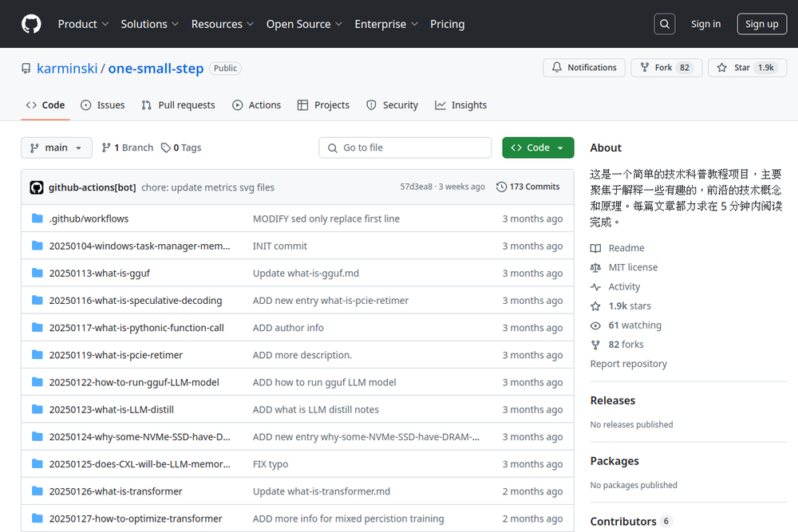Click the star icon beside 1.9k stars
Image resolution: width=798 pixels, height=532 pixels.
coord(595,306)
